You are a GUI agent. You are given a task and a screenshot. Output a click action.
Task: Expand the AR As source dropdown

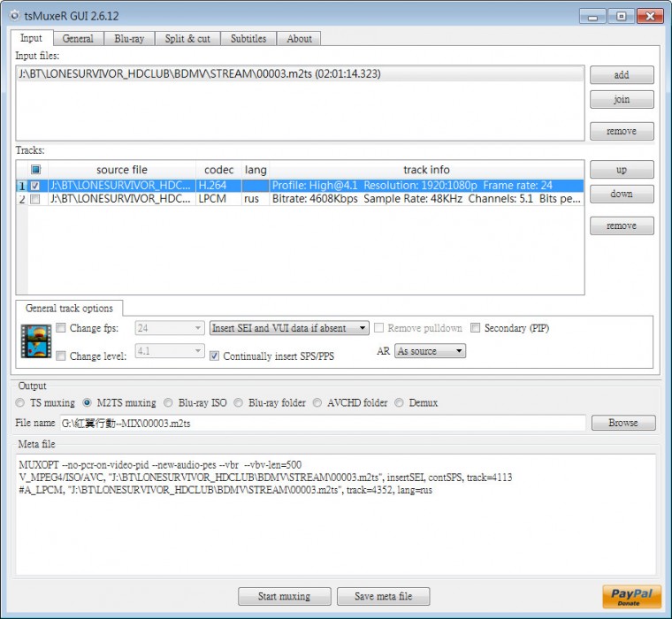point(430,351)
